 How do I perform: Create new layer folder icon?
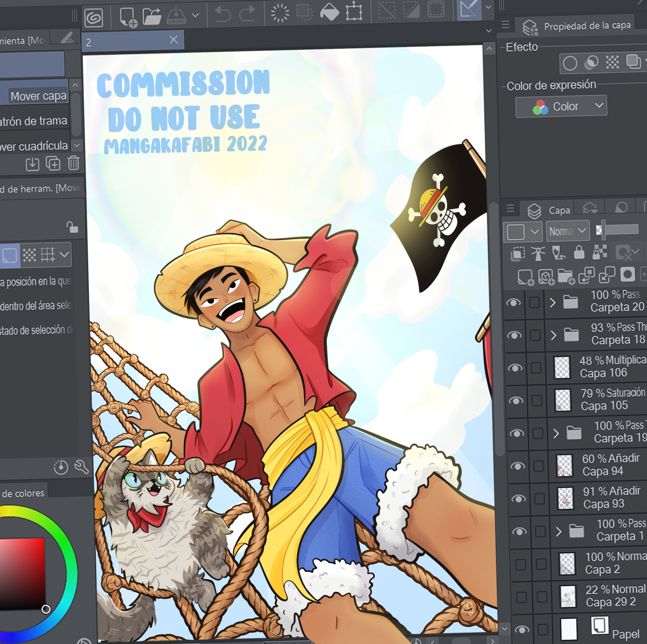(566, 277)
